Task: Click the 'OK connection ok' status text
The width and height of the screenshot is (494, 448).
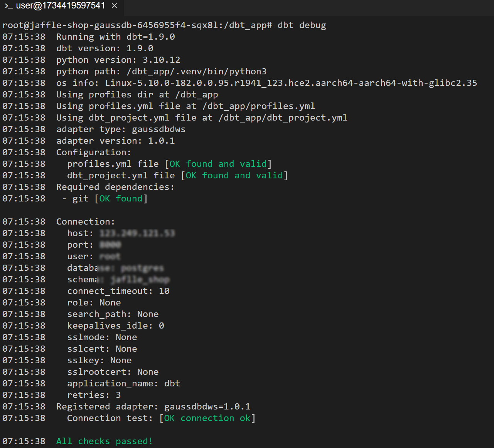Action: click(207, 418)
